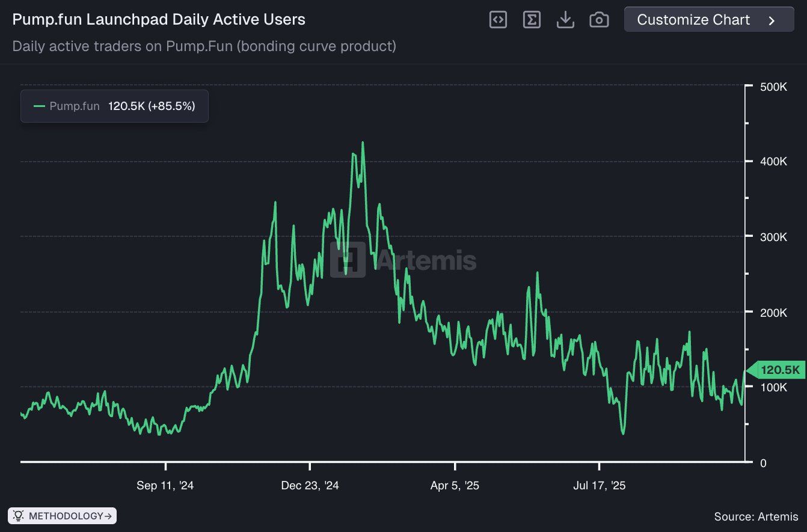The image size is (807, 532).
Task: Click the Source: Artemis link
Action: point(757,516)
